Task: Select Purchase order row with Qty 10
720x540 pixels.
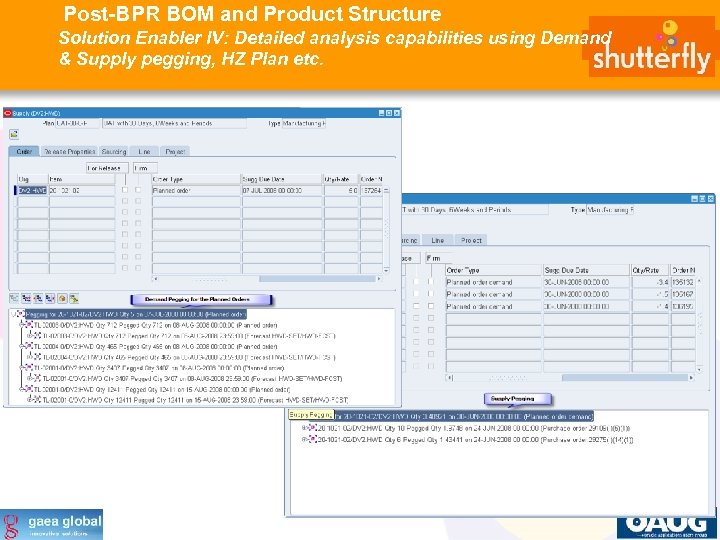Action: [474, 428]
